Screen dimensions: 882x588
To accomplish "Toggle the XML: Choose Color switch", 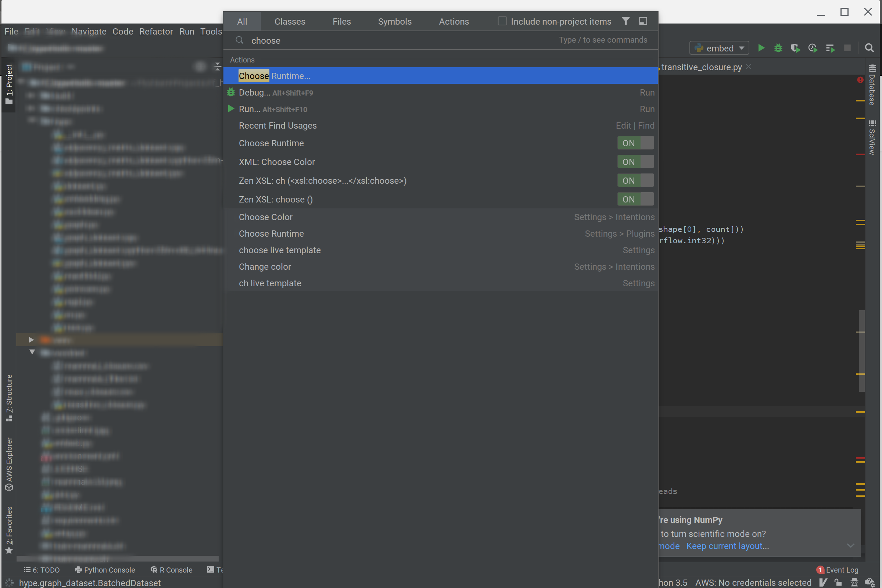I will tap(635, 162).
